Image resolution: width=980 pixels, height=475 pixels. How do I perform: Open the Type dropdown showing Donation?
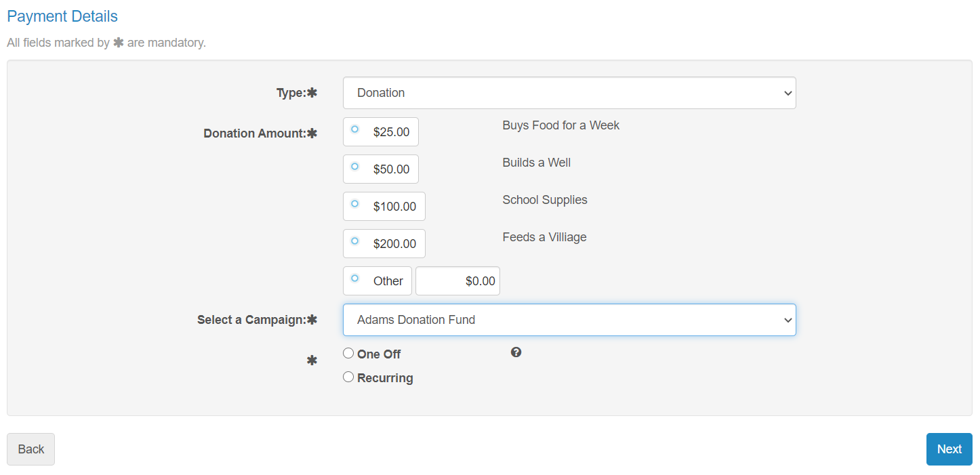click(569, 93)
